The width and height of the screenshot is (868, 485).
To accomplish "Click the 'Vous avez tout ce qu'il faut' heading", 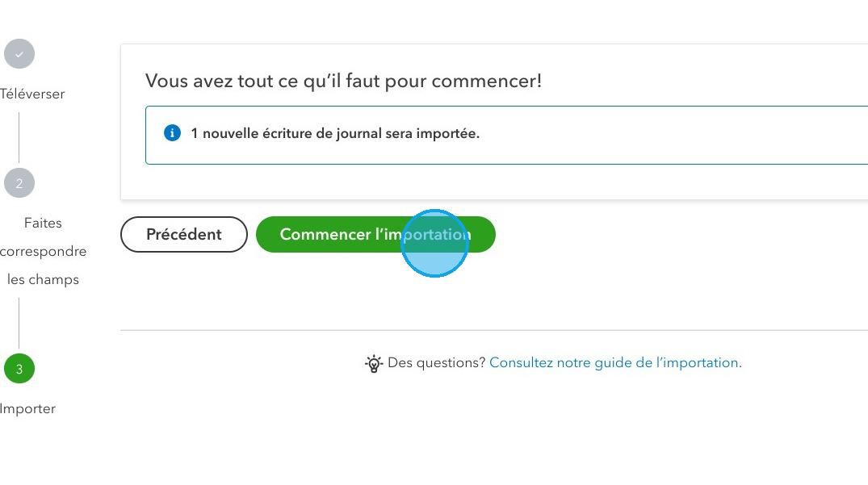I will (343, 81).
